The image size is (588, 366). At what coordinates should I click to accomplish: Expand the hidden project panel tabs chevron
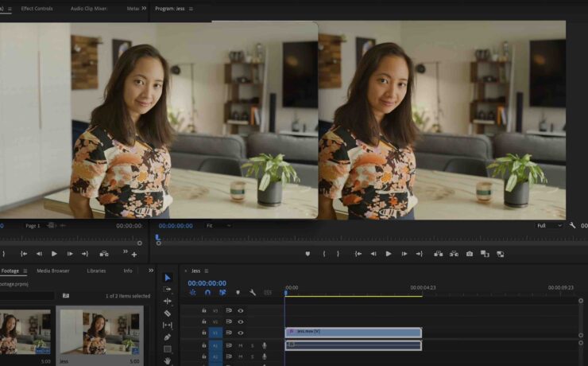click(151, 271)
